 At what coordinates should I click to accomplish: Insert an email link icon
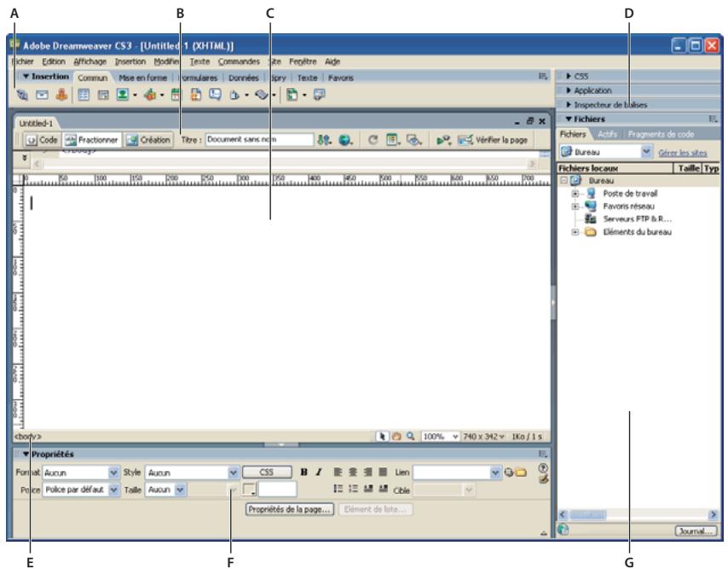tap(43, 96)
